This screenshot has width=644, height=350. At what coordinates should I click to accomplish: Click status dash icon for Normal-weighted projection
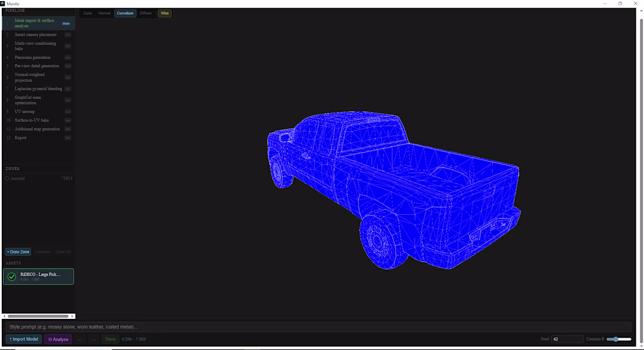click(68, 77)
